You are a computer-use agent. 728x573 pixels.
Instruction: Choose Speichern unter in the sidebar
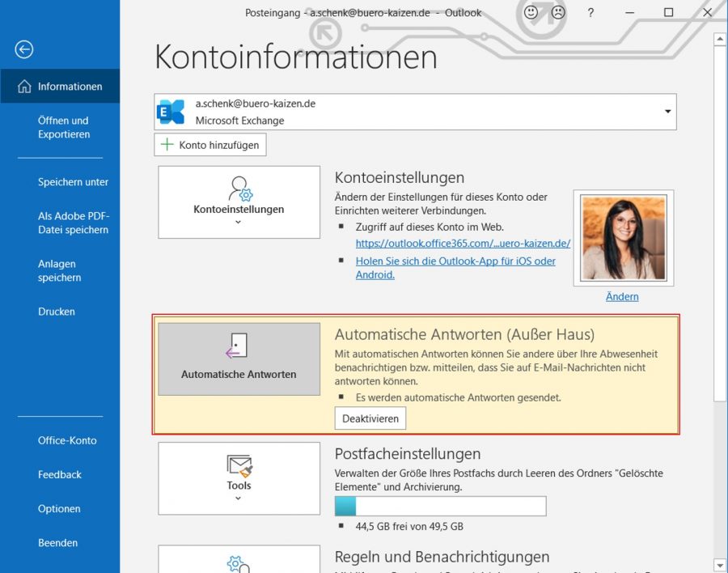tap(73, 182)
